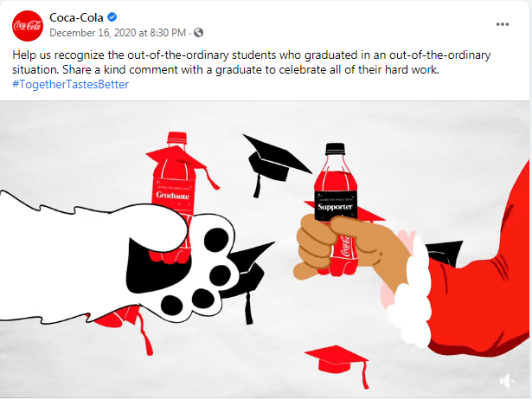Screen dimensions: 532x400
Task: Click the blue verified badge
Action: (112, 17)
